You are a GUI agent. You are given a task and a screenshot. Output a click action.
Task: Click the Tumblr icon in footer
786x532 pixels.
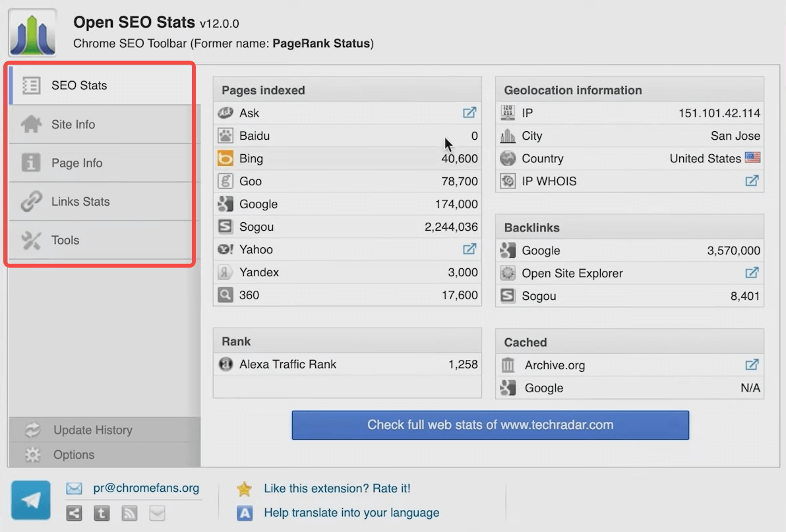[102, 513]
